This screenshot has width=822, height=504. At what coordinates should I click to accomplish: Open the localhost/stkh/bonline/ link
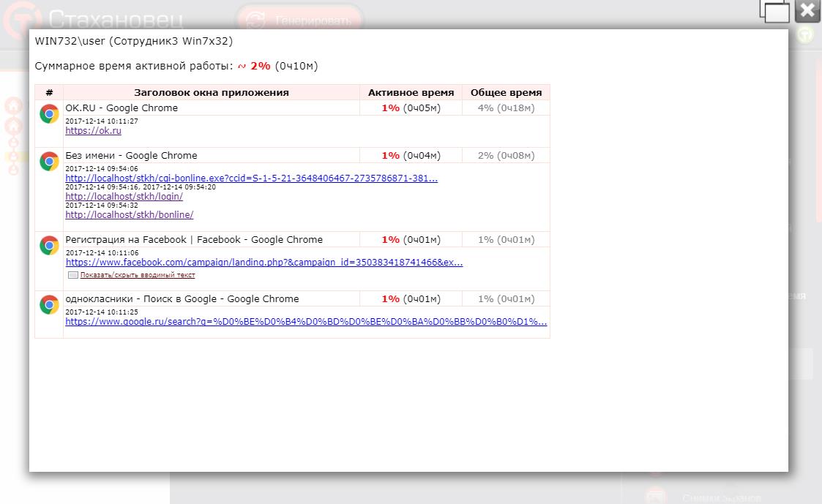click(130, 215)
